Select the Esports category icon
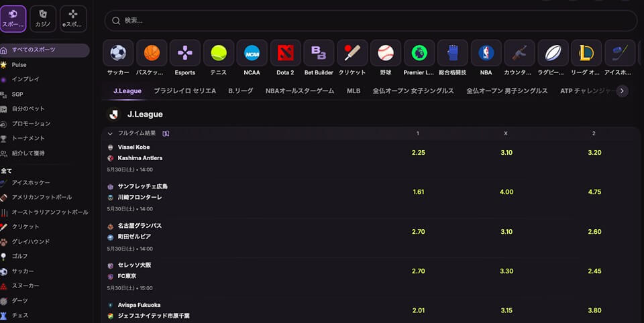Viewport: 644px width, 323px height. pos(185,53)
